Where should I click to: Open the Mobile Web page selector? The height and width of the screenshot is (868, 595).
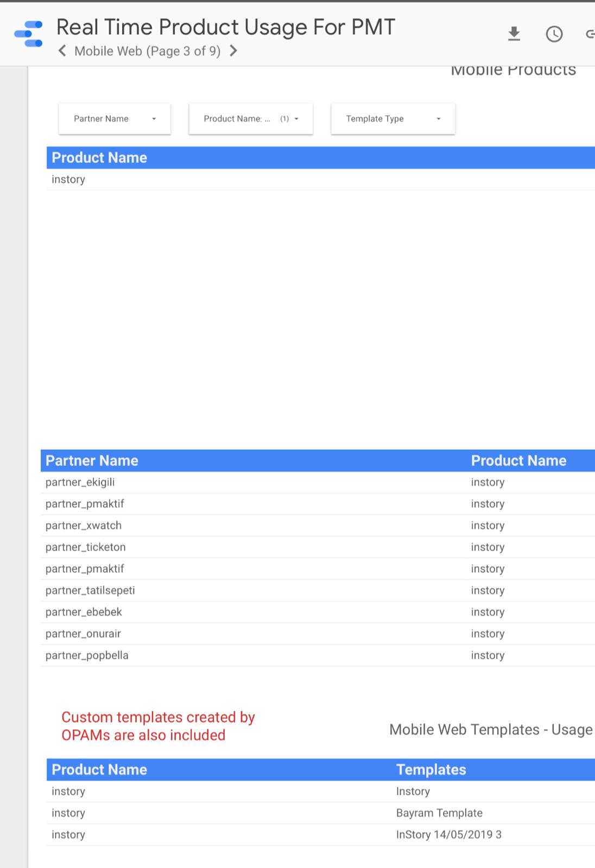[147, 51]
